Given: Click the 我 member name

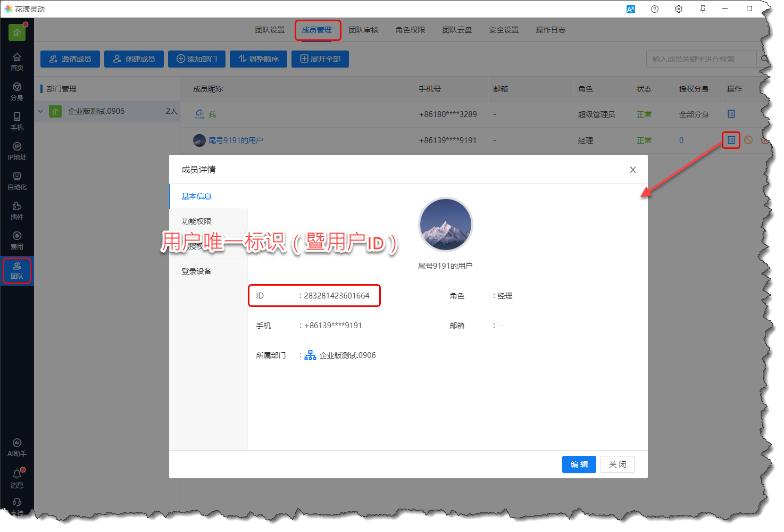Looking at the screenshot, I should click(x=212, y=114).
